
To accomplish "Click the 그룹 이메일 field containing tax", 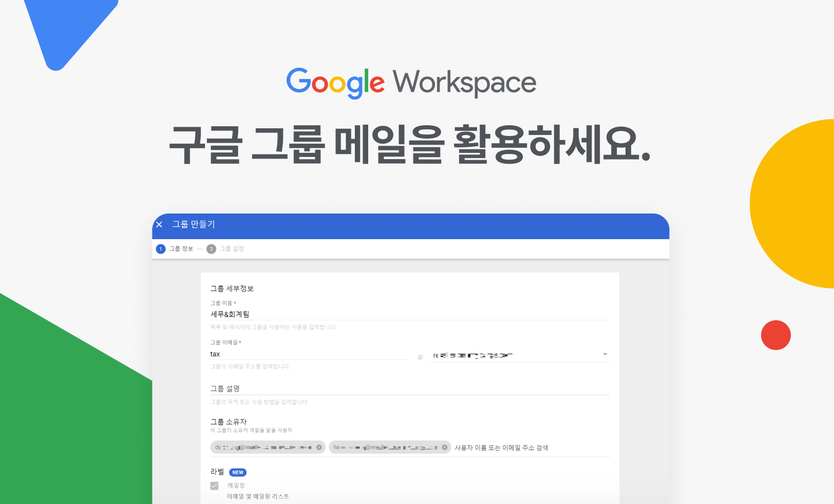I will click(310, 354).
